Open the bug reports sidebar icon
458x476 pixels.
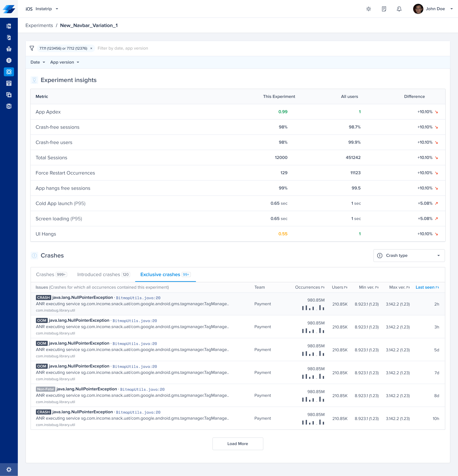[9, 49]
